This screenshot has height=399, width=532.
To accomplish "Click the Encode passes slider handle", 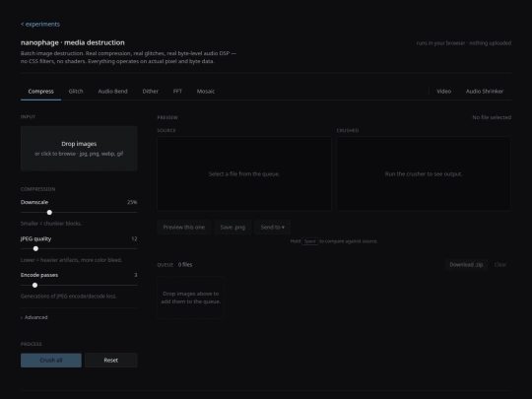I will tap(34, 285).
